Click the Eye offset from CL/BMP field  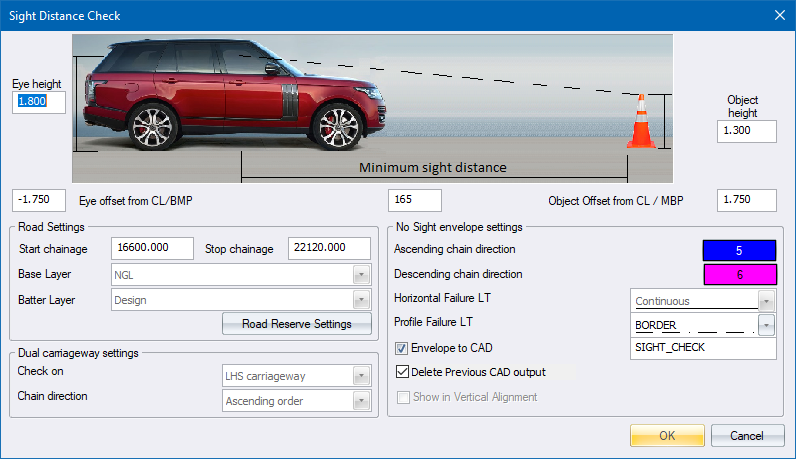(39, 200)
